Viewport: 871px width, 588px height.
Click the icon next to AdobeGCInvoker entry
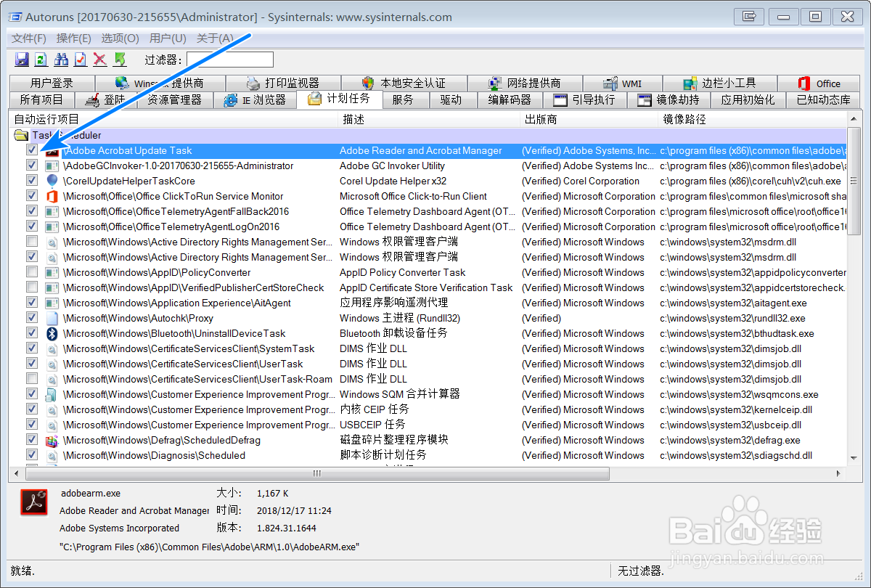coord(52,166)
